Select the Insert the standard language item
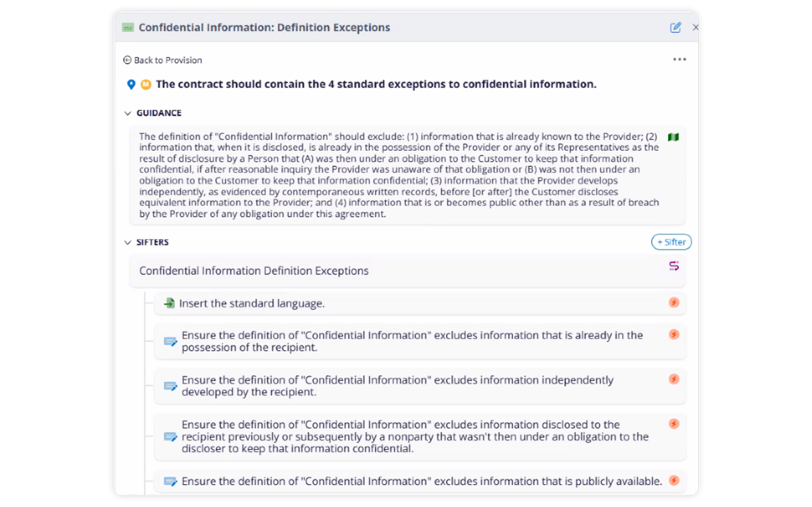 pyautogui.click(x=252, y=304)
